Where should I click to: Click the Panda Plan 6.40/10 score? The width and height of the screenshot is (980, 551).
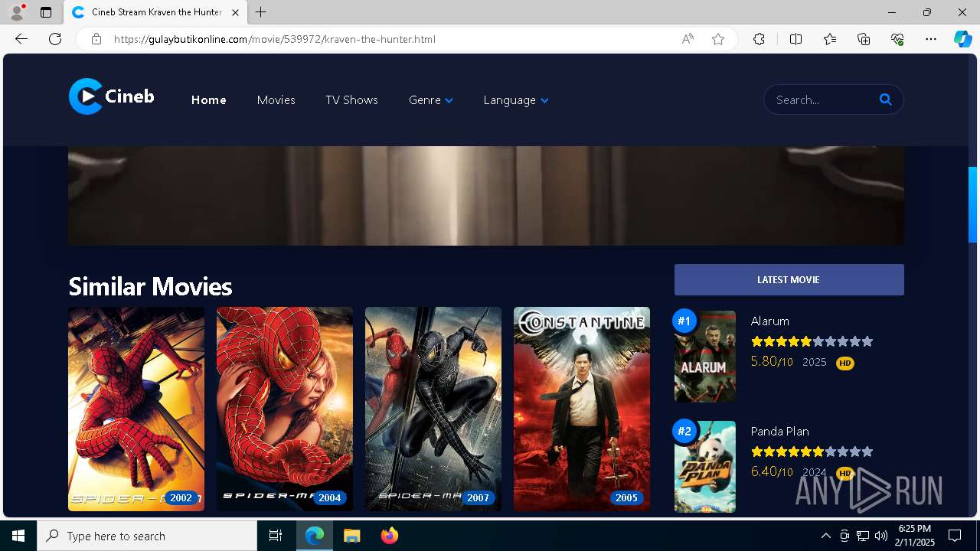(772, 471)
